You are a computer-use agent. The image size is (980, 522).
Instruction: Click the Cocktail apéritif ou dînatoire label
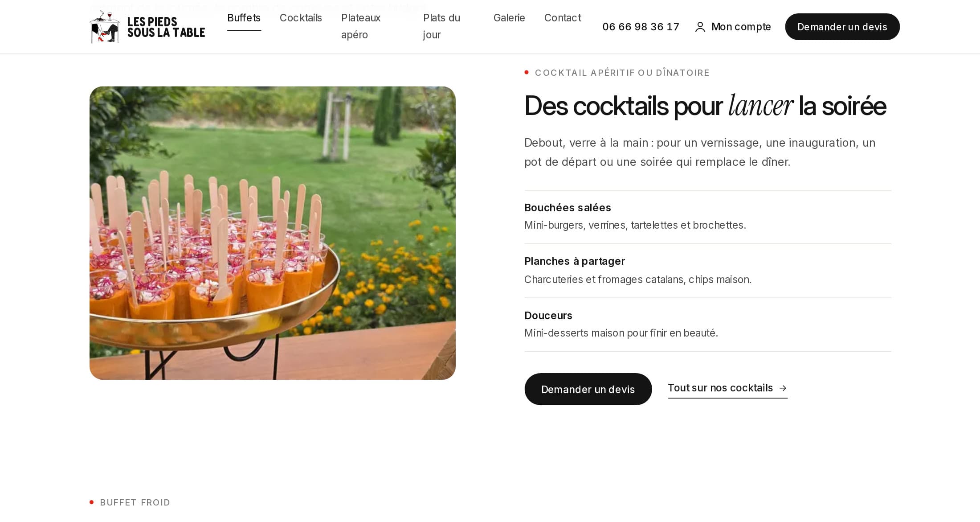click(x=622, y=73)
